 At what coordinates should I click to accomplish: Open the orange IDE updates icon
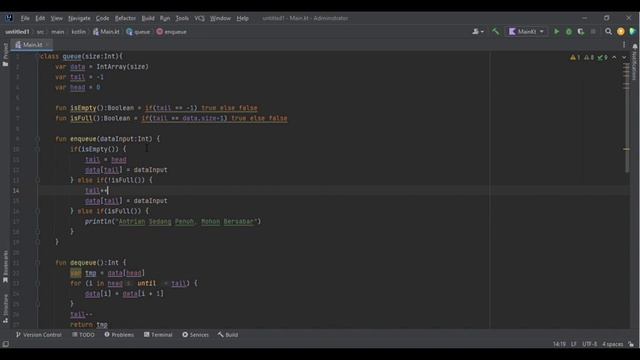tap(621, 31)
